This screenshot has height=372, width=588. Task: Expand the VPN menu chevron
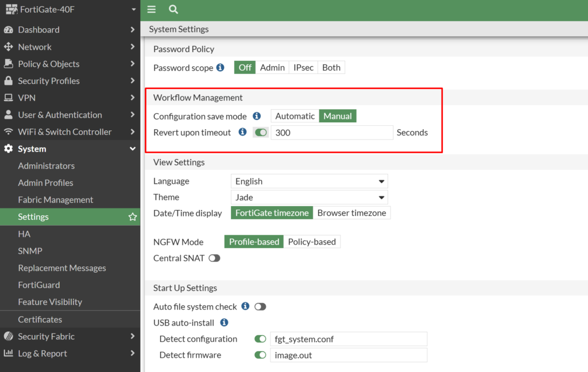point(133,98)
